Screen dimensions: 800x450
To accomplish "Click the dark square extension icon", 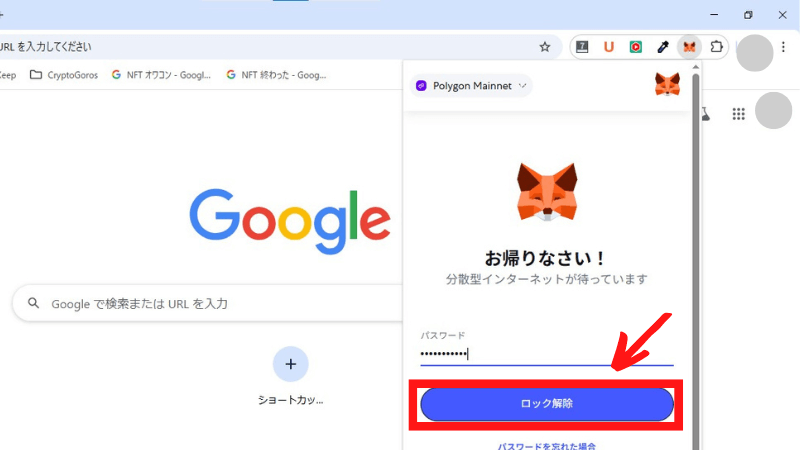I will tap(582, 47).
